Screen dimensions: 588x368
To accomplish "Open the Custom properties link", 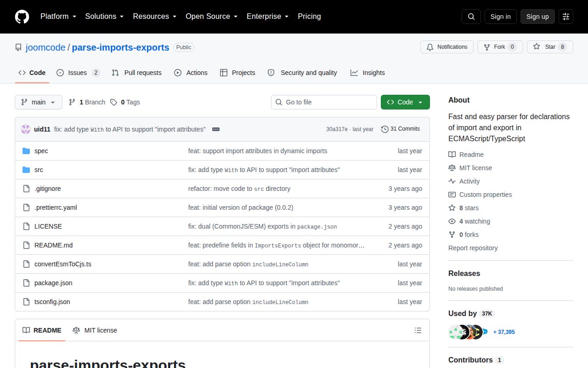I will (480, 195).
